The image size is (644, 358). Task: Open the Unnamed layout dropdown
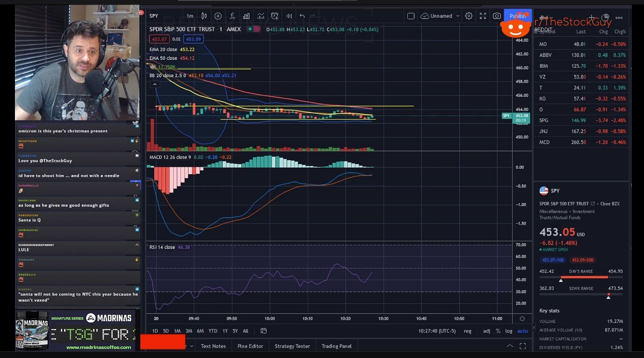click(440, 16)
